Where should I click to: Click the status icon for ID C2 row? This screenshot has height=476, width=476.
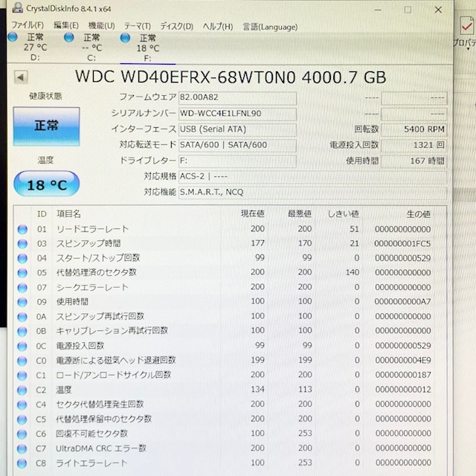pyautogui.click(x=22, y=390)
